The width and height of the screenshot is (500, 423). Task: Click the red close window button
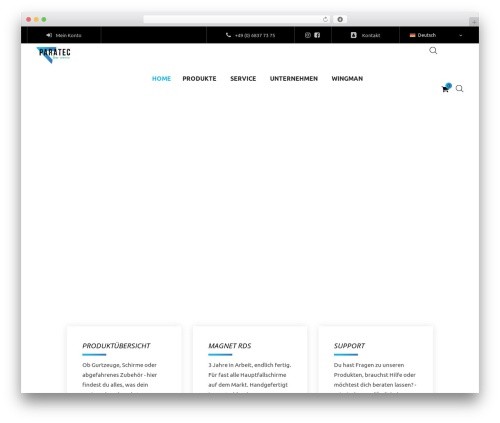click(x=29, y=19)
